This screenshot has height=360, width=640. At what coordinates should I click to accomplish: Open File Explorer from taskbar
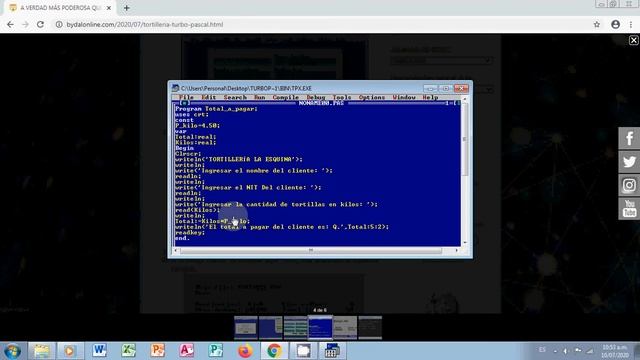coord(41,351)
